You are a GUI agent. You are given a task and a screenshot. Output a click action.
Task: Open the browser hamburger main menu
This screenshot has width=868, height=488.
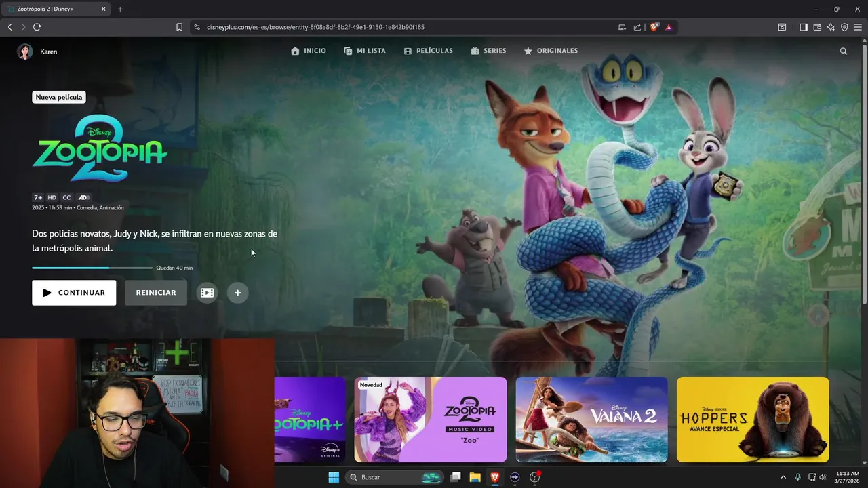pos(858,27)
